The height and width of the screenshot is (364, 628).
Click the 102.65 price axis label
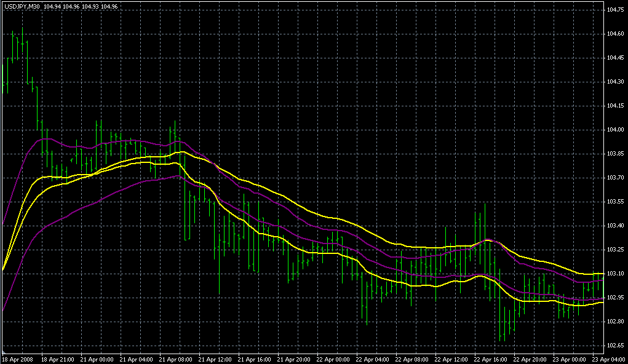click(x=615, y=346)
